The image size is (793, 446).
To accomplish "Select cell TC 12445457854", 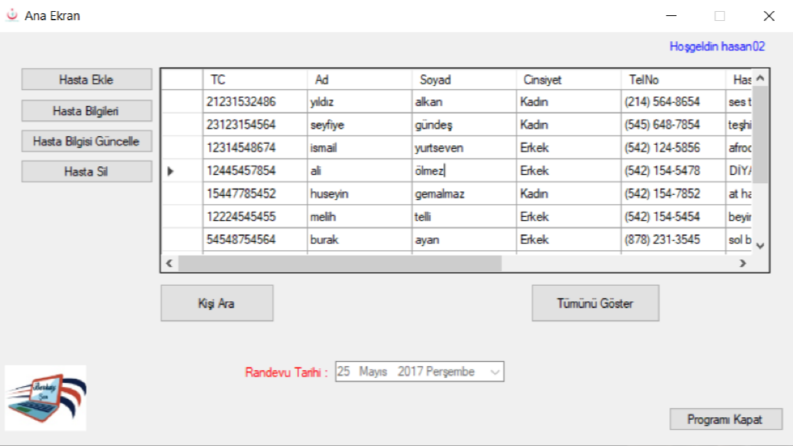I will coord(255,171).
